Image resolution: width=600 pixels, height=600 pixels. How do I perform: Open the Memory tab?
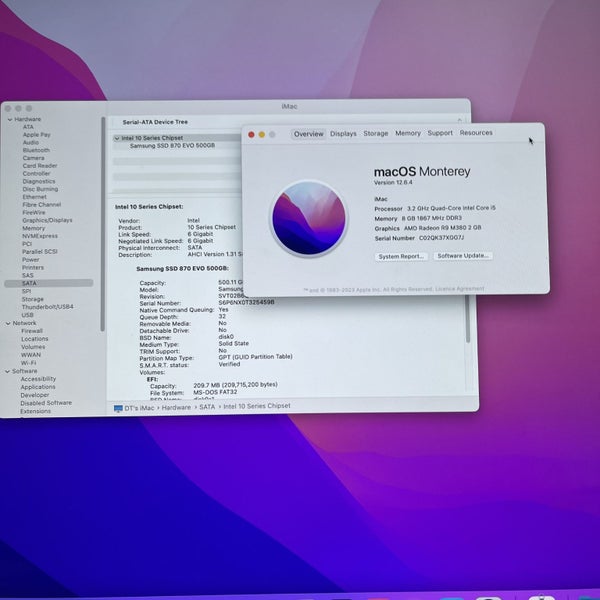[408, 133]
